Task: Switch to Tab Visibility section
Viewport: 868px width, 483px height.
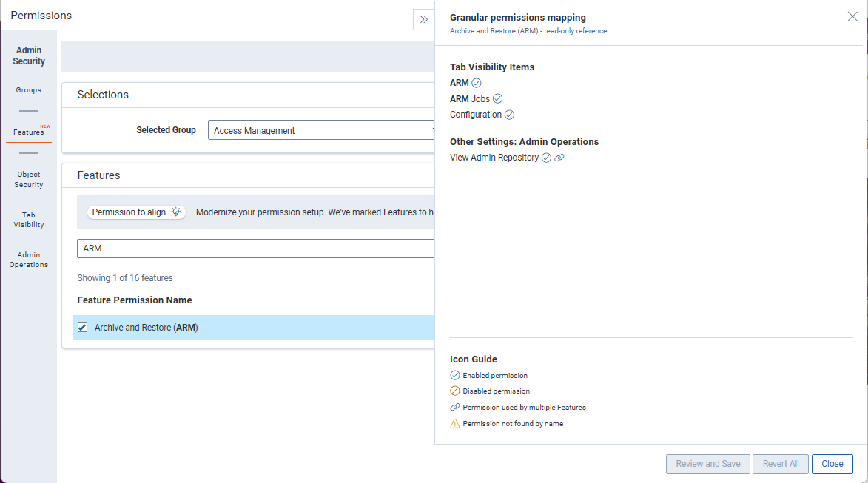Action: (29, 220)
